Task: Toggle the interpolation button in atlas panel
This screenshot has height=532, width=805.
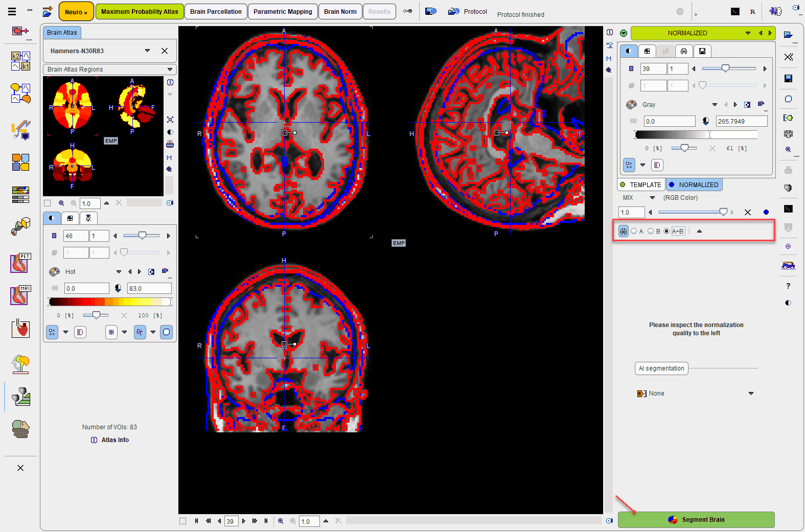Action: coord(52,332)
